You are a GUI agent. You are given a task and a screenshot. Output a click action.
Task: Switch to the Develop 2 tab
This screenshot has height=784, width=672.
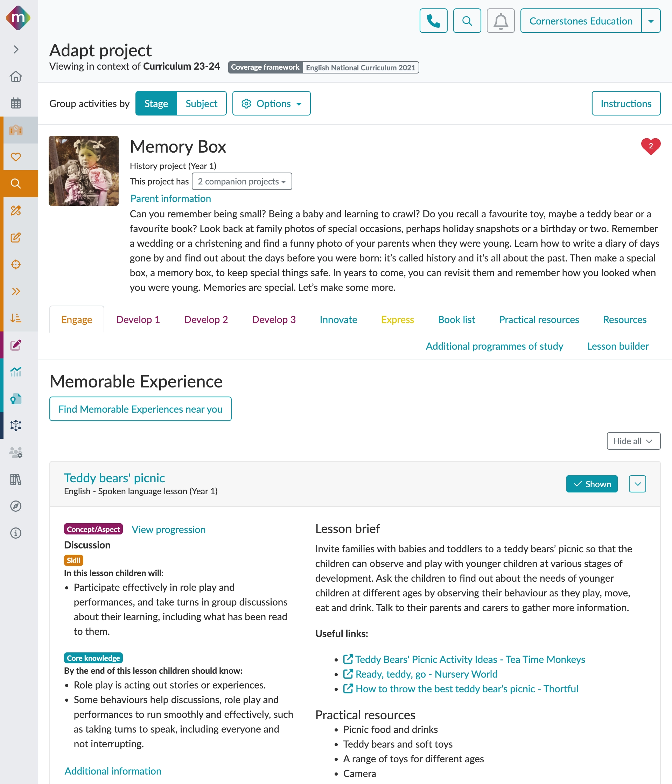pos(206,320)
